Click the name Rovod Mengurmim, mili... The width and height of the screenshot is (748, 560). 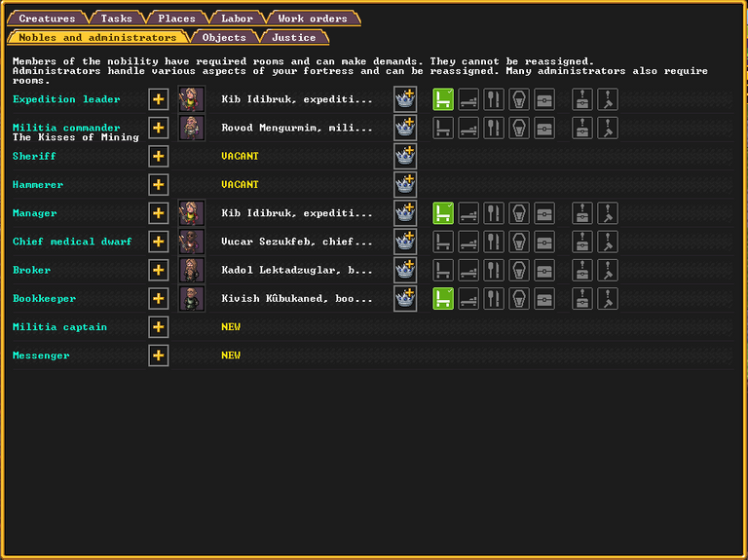297,128
